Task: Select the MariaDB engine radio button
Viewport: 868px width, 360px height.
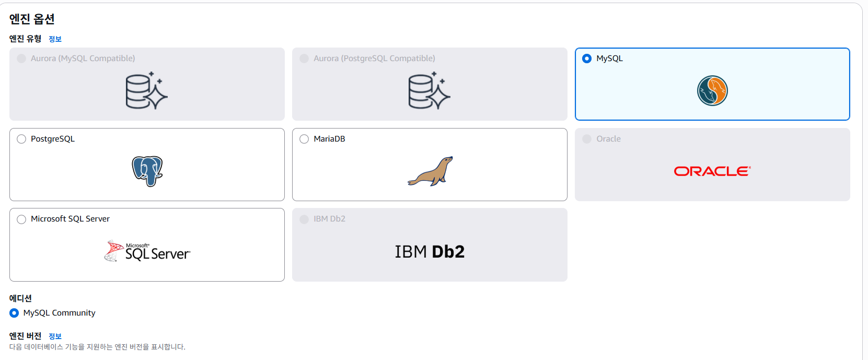Action: click(x=304, y=139)
